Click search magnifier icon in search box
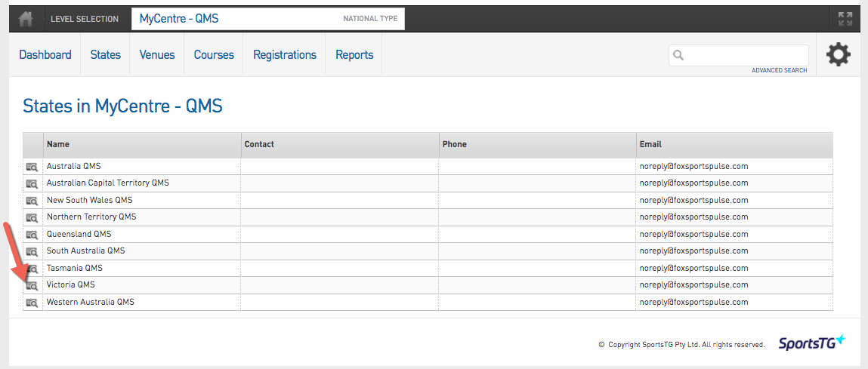The width and height of the screenshot is (868, 369). 678,55
